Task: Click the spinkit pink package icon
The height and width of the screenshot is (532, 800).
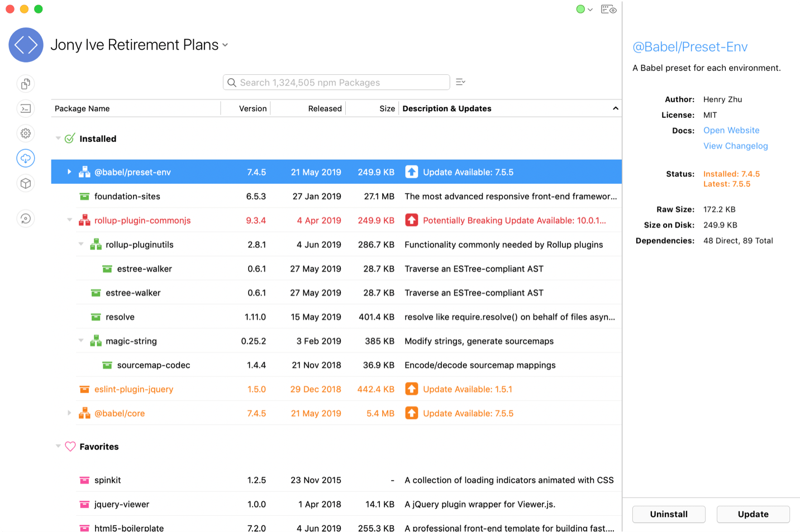Action: (x=84, y=480)
